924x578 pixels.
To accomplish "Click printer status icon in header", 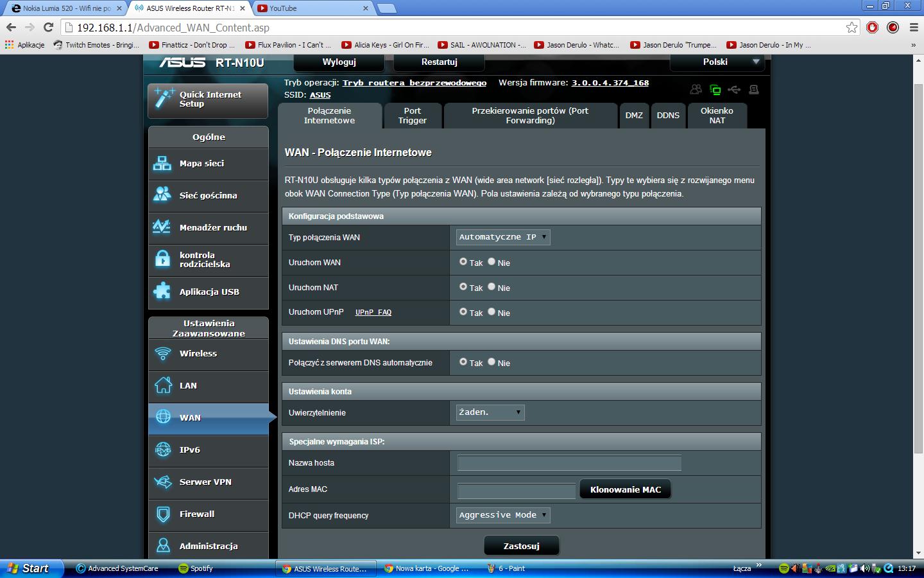I will (x=754, y=90).
